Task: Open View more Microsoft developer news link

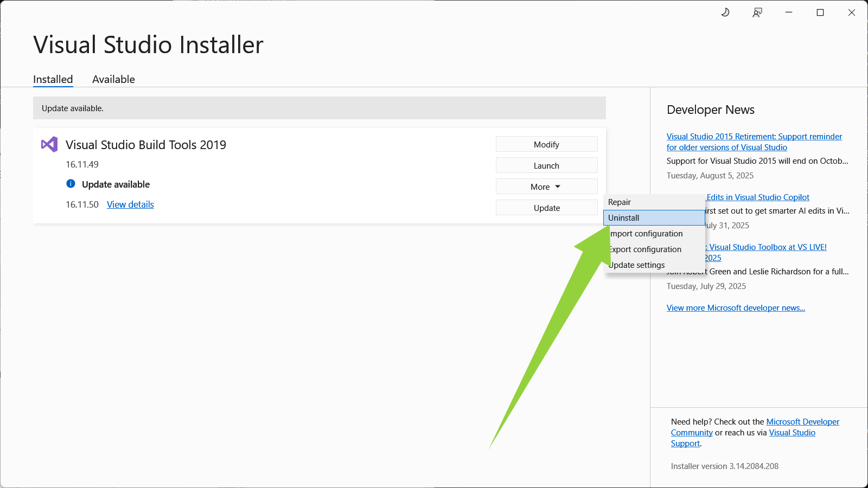Action: (x=736, y=308)
